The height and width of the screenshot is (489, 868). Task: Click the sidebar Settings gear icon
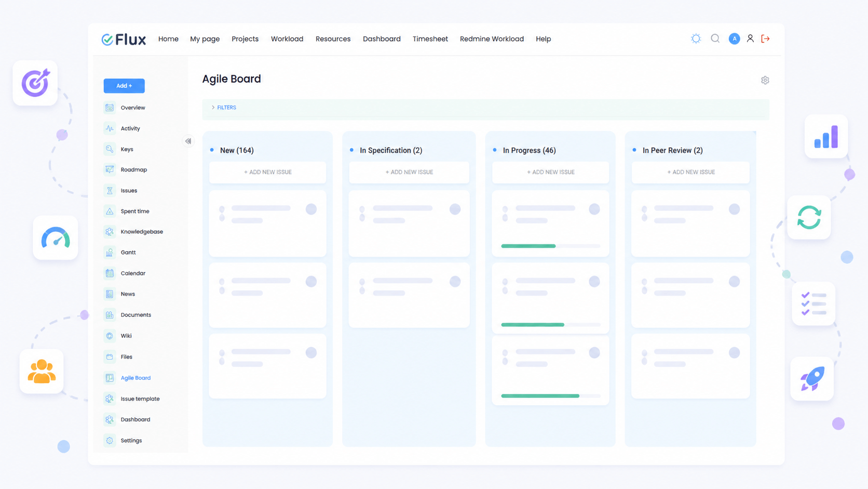(x=110, y=440)
